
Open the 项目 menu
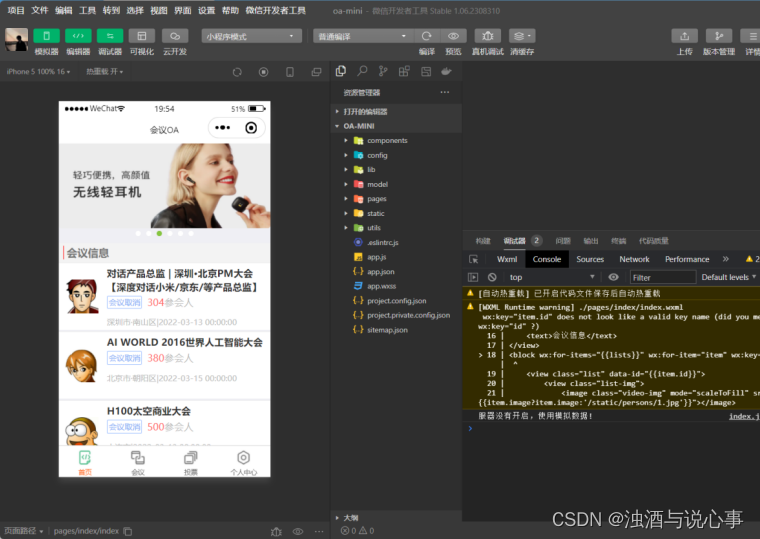coord(16,10)
